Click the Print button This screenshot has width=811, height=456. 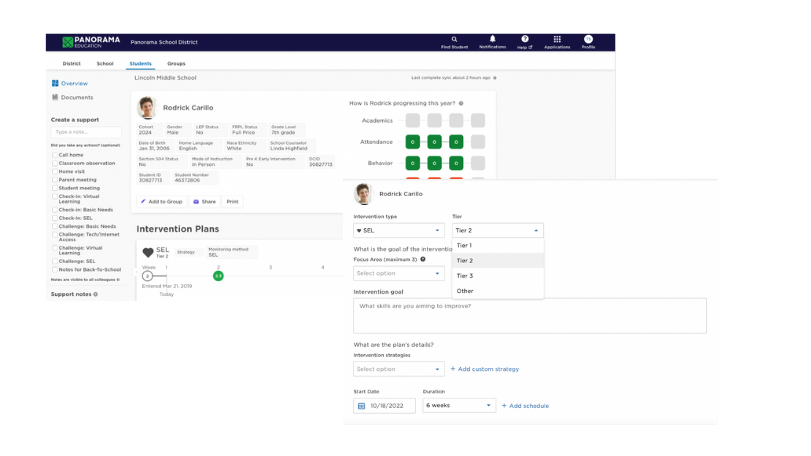pos(232,202)
